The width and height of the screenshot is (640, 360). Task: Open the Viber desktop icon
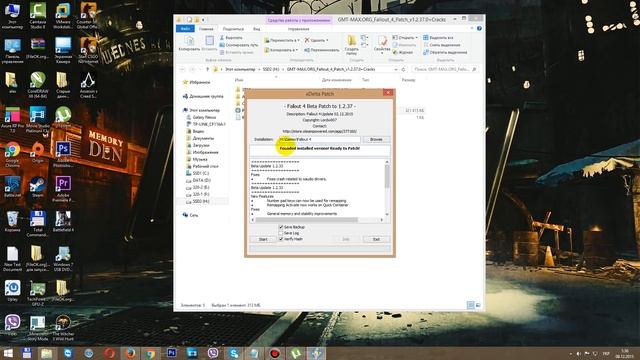(x=12, y=325)
